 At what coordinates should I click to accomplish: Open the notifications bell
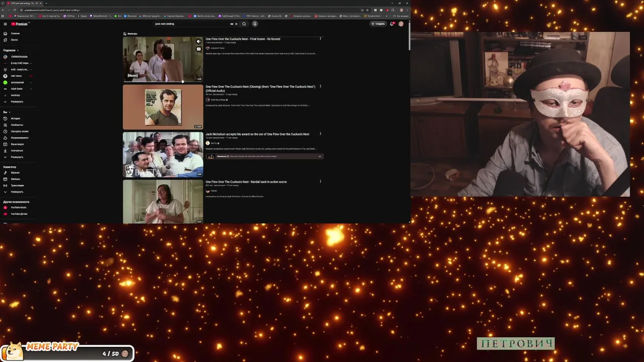pyautogui.click(x=392, y=24)
